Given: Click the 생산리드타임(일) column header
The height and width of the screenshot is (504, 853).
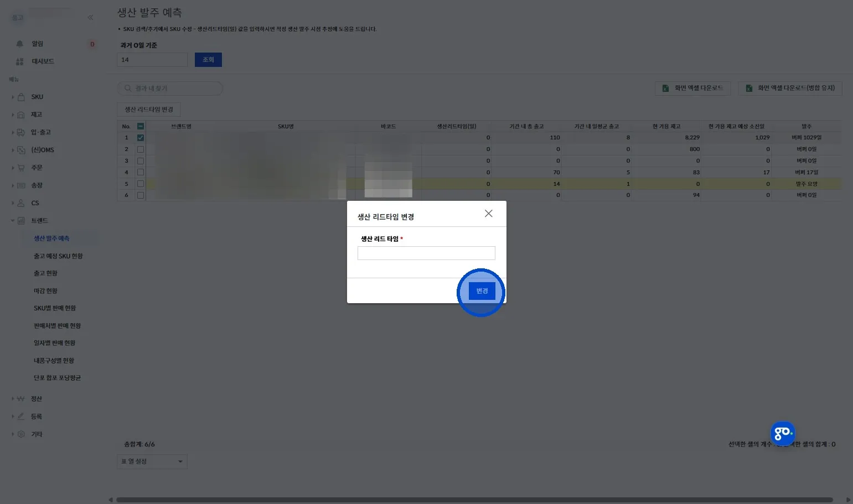Looking at the screenshot, I should point(457,127).
